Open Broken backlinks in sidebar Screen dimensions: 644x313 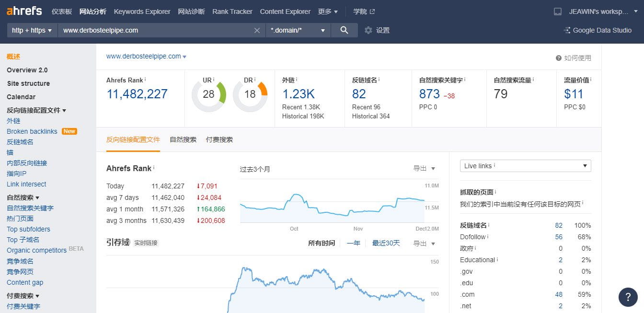coord(32,131)
